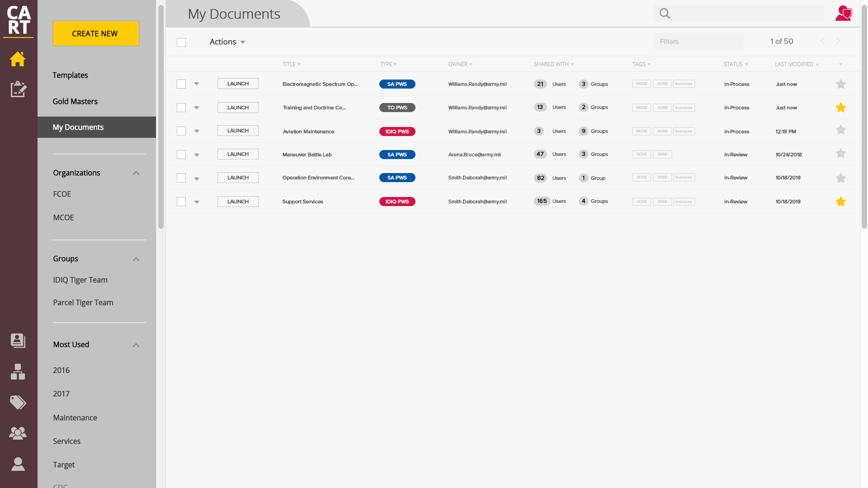Open the contacts book icon in sidebar
868x488 pixels.
pos(18,340)
